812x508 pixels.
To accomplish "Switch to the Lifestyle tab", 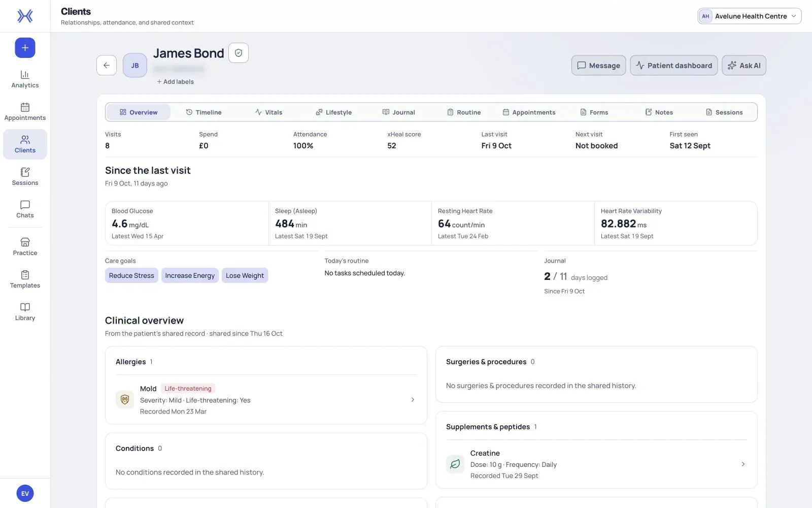I will pos(333,112).
